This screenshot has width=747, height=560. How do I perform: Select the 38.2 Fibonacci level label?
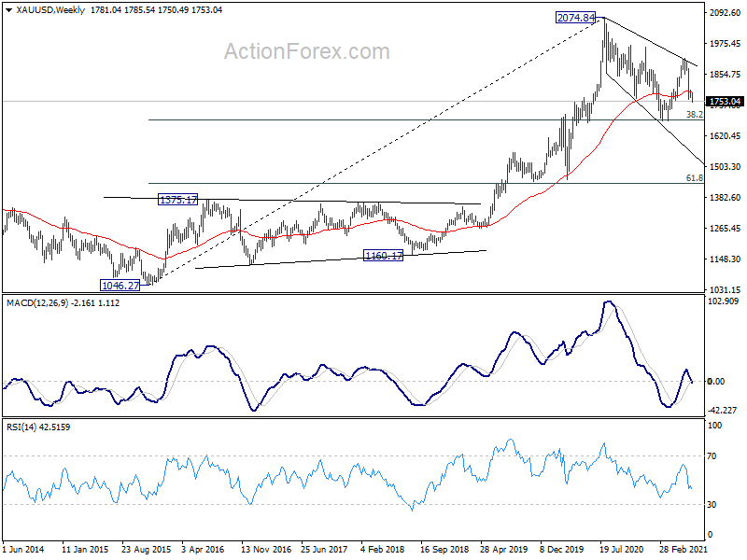694,114
